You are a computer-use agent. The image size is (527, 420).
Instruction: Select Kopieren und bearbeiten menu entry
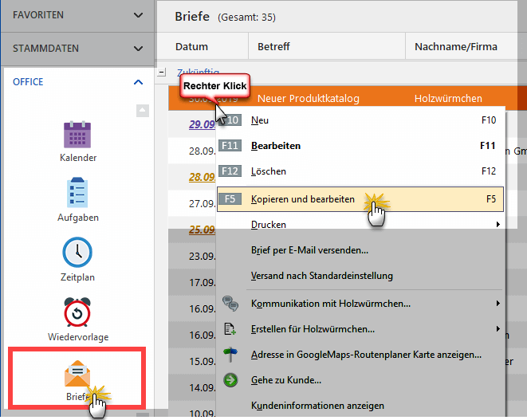(360, 199)
